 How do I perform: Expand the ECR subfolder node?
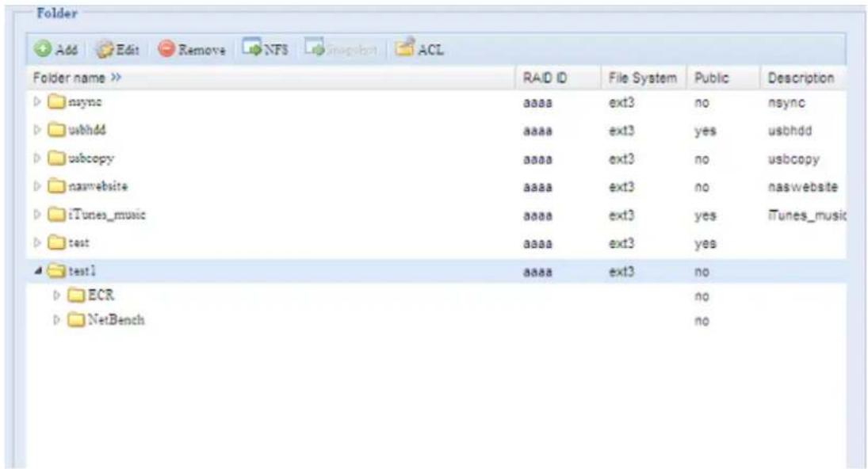pos(56,296)
